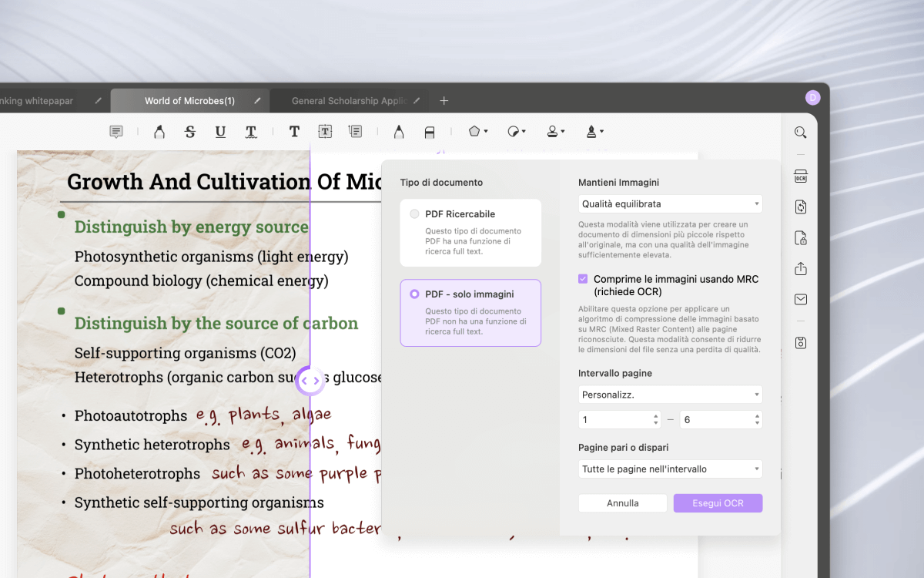The width and height of the screenshot is (924, 578).
Task: Click the Esegui OCR button
Action: click(718, 503)
